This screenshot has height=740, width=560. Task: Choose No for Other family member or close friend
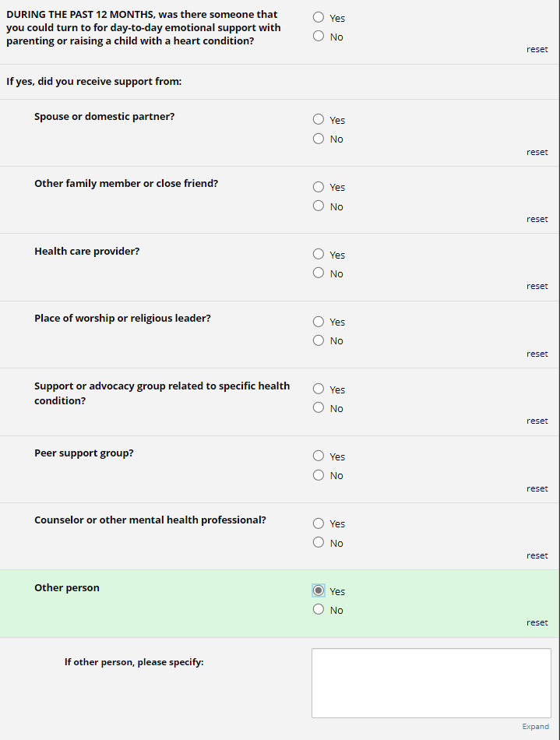coord(319,206)
